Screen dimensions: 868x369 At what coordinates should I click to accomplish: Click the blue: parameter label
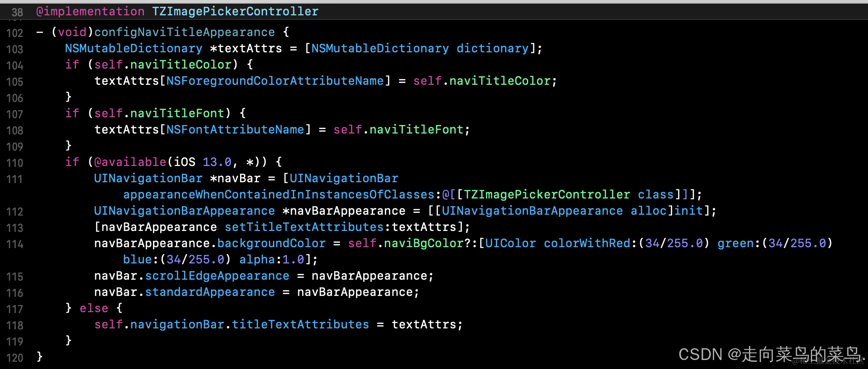point(141,259)
